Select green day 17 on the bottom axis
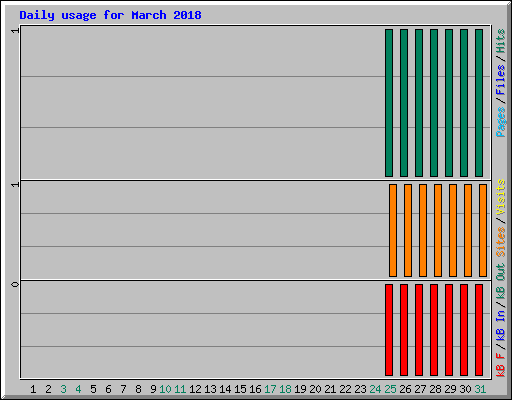This screenshot has height=400, width=512. (x=270, y=389)
